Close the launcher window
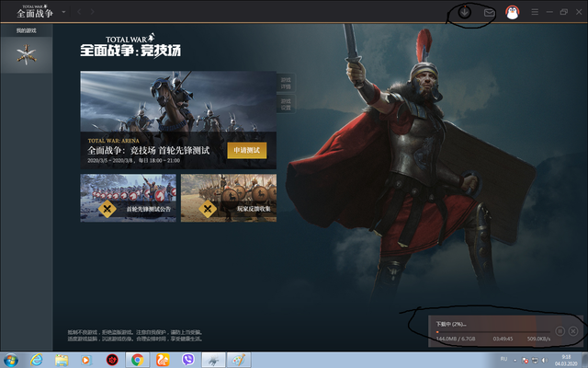588x368 pixels. click(x=579, y=12)
